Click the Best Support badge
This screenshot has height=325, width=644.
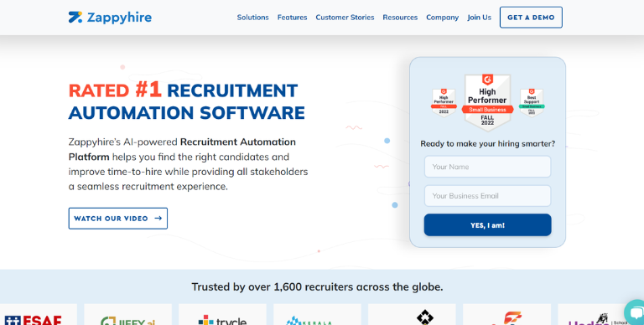[532, 102]
